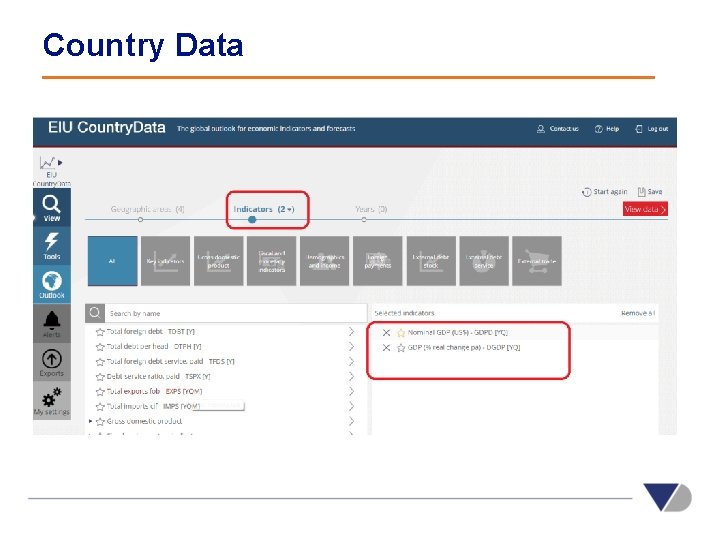Image resolution: width=720 pixels, height=540 pixels.
Task: Star the Total exports fob indicator
Action: (x=100, y=392)
